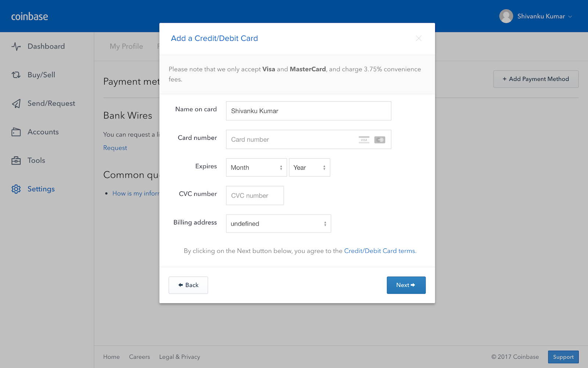588x368 pixels.
Task: Click the "Billing address" field label
Action: click(x=195, y=222)
